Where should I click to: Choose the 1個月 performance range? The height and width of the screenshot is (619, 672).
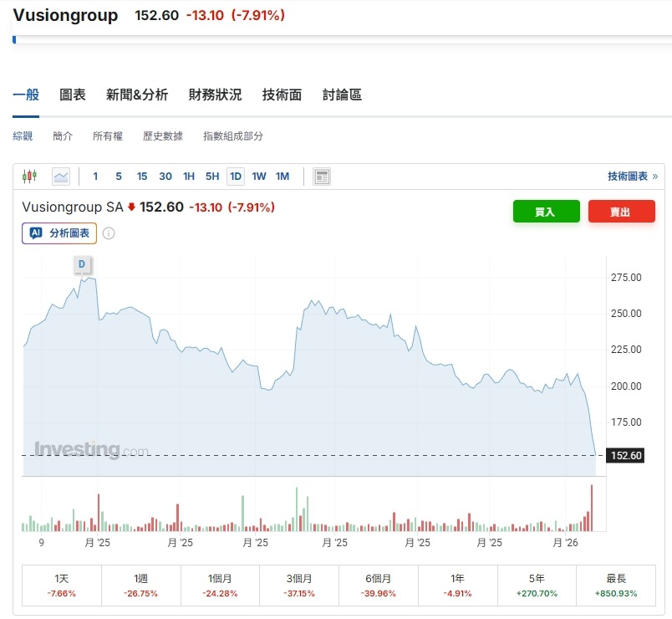point(220,586)
